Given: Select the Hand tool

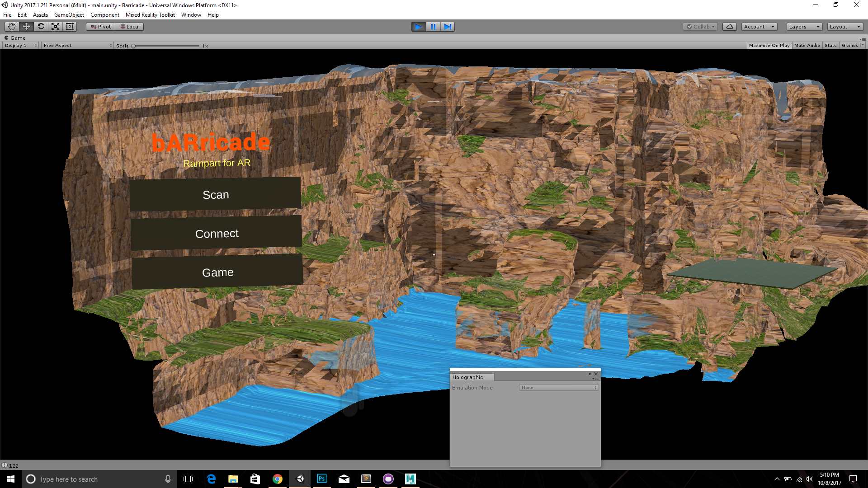Looking at the screenshot, I should (12, 27).
